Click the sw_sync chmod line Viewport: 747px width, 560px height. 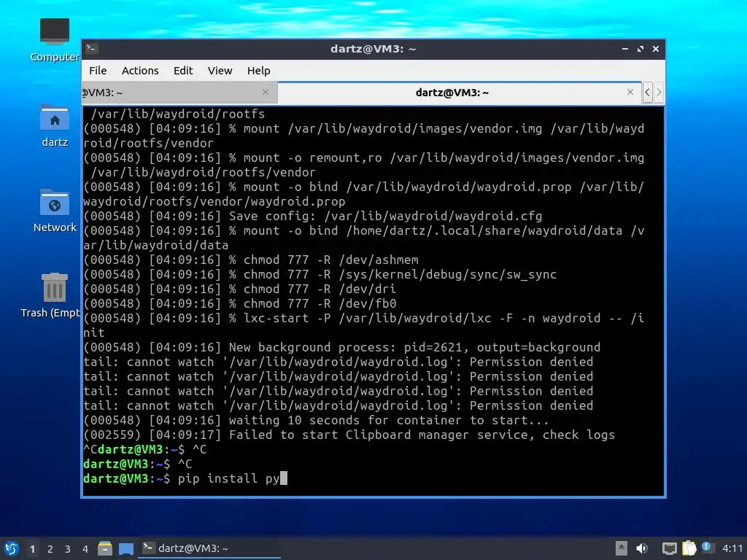320,274
